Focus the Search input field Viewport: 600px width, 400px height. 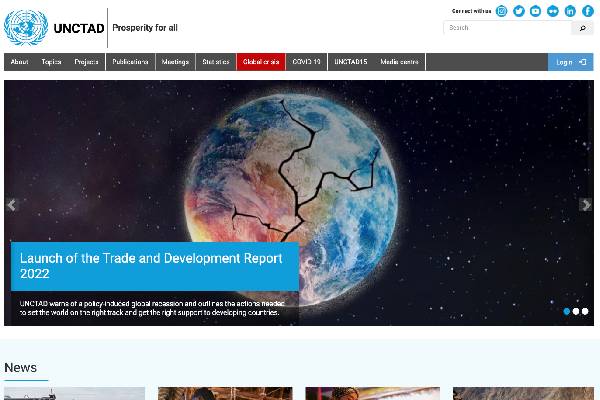(x=507, y=28)
